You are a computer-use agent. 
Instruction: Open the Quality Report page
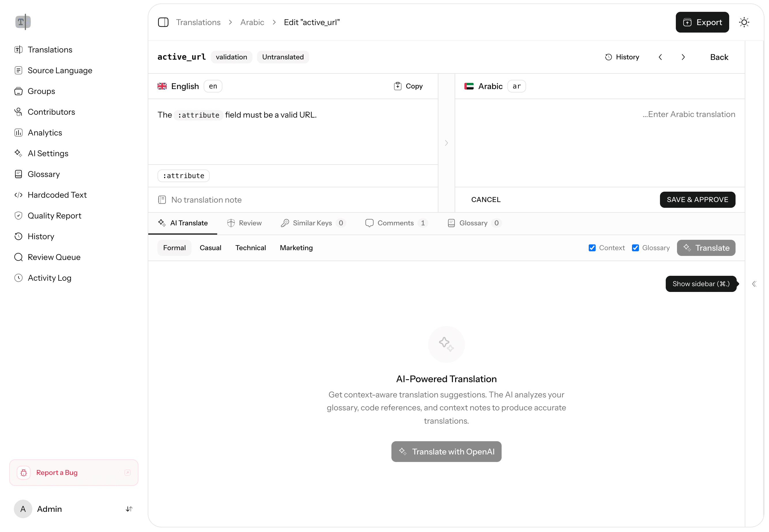pyautogui.click(x=55, y=215)
